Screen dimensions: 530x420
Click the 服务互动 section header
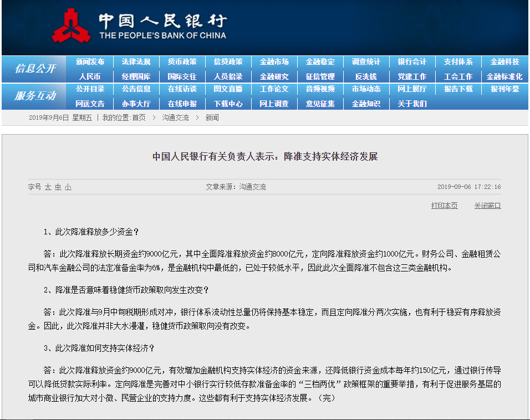tap(35, 96)
